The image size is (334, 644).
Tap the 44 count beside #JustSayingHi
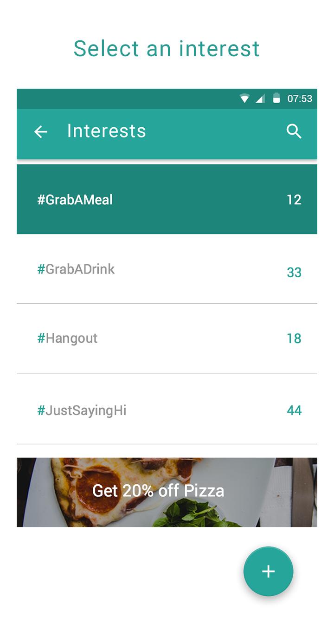(294, 410)
